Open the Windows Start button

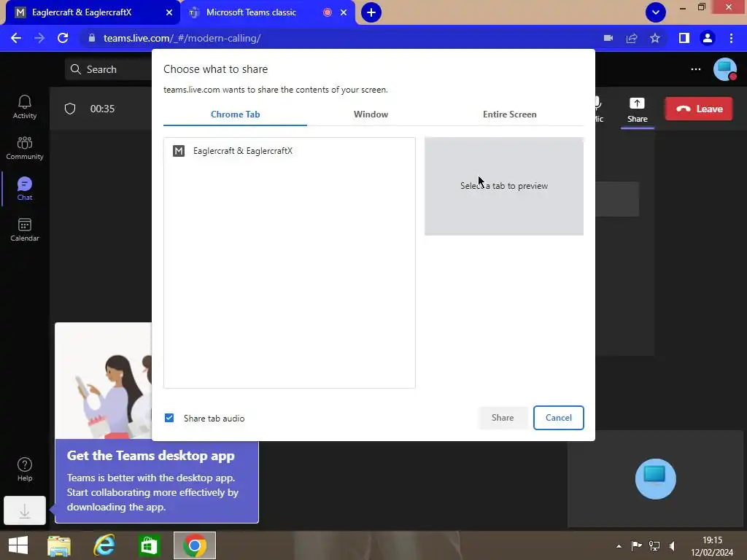coord(18,545)
